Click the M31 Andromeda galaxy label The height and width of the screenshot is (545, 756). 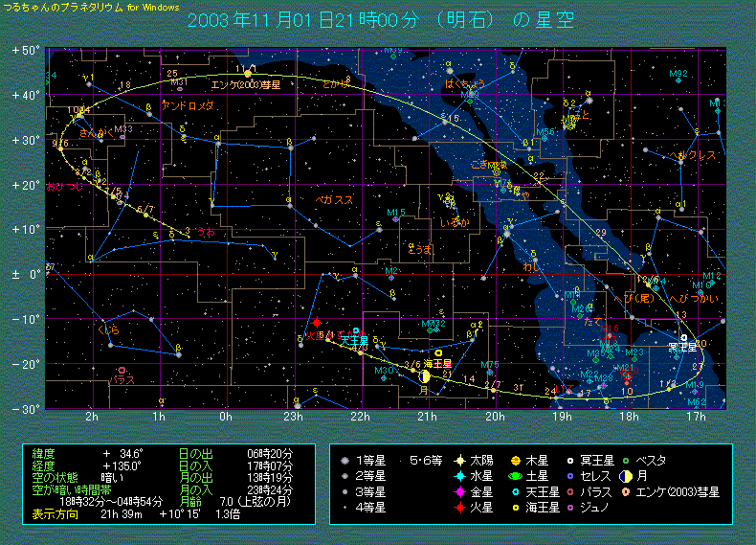coord(178,83)
